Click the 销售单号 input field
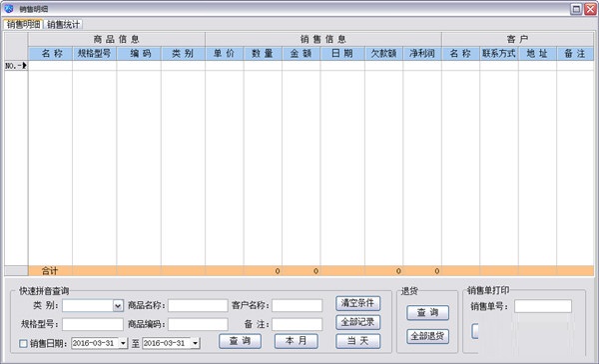Image resolution: width=599 pixels, height=364 pixels. (543, 306)
